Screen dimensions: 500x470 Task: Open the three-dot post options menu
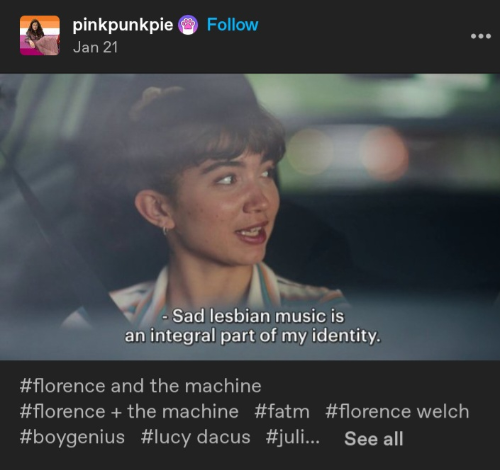click(x=481, y=36)
